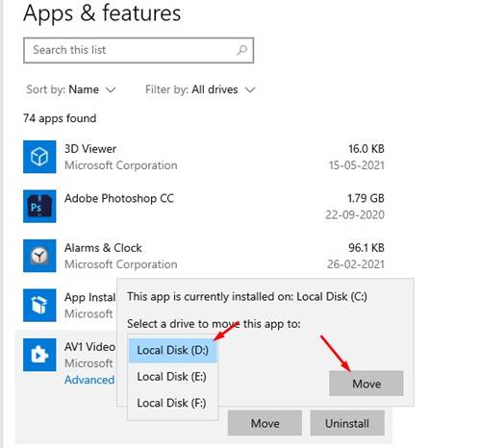Select the Adobe Photoshop CC app name
The image size is (481, 448).
(x=119, y=198)
